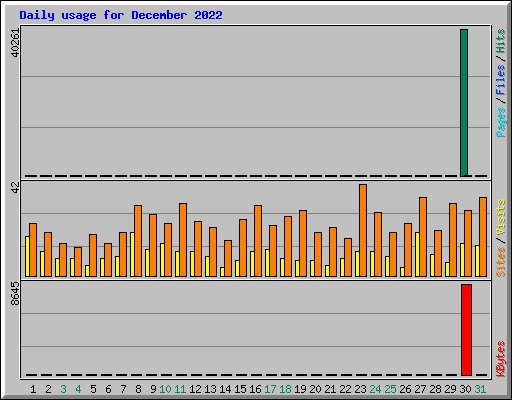Click day label 14 on the x-axis
Screen dimensions: 512x400
(x=225, y=389)
